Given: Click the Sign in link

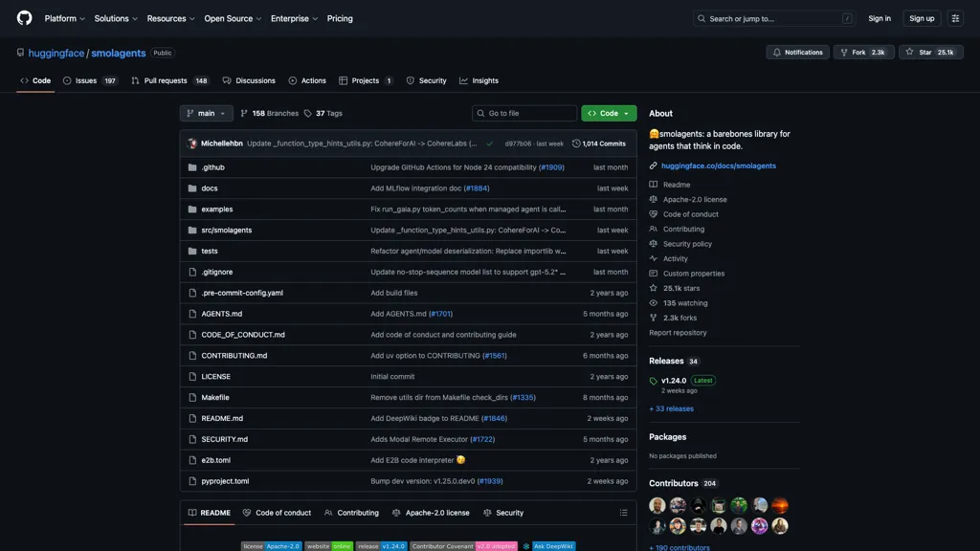Looking at the screenshot, I should [x=880, y=19].
